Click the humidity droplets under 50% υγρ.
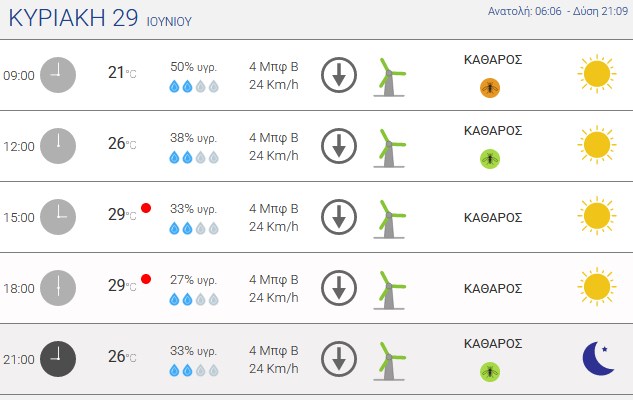Viewport: 633px width, 400px height. 194,86
